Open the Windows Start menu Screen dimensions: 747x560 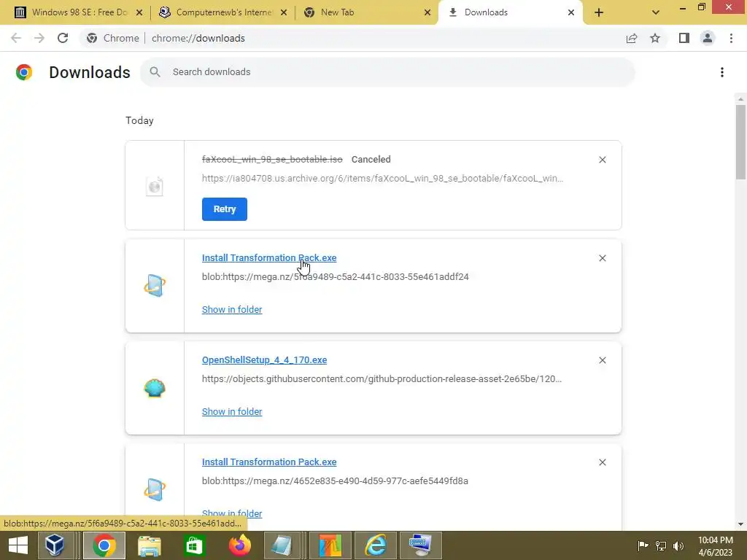[18, 545]
